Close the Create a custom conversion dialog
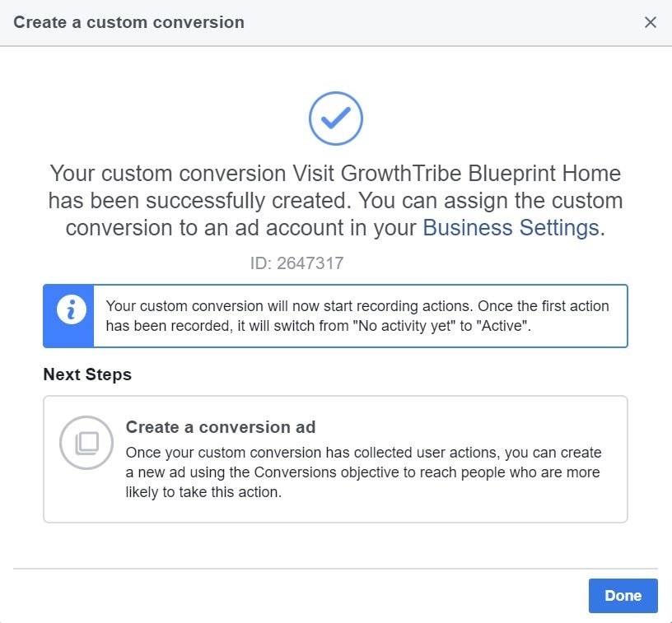 pos(650,22)
